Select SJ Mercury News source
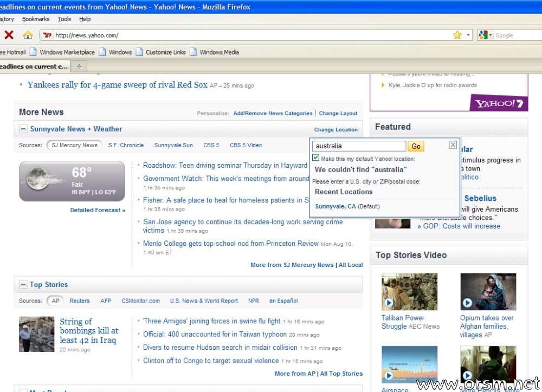The width and height of the screenshot is (542, 392). [x=74, y=145]
